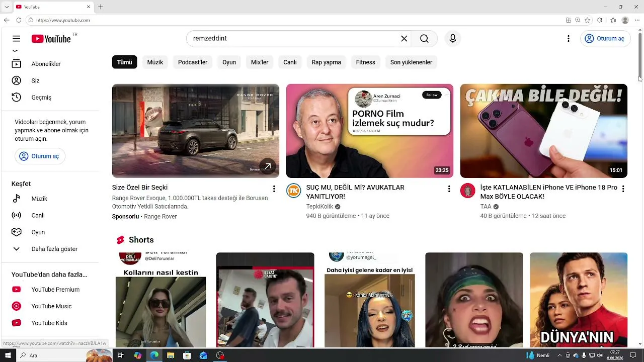The image size is (644, 362).
Task: Open the KATLANABİLEN iPhone video title
Action: [x=549, y=192]
